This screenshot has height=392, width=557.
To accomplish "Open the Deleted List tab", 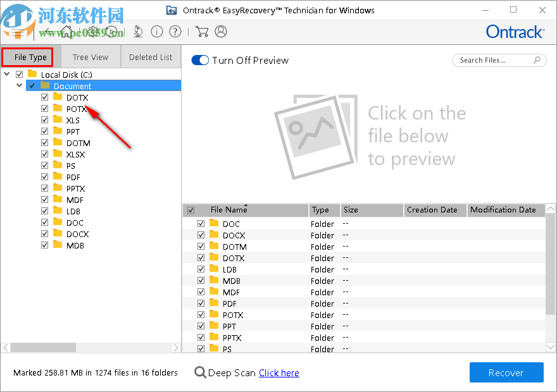I will [x=151, y=57].
